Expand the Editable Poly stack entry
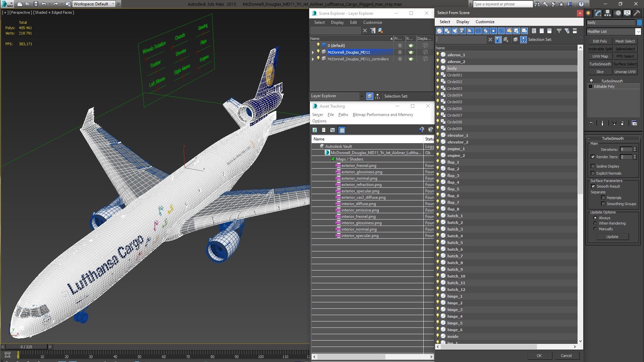This screenshot has width=644, height=362. pyautogui.click(x=591, y=86)
